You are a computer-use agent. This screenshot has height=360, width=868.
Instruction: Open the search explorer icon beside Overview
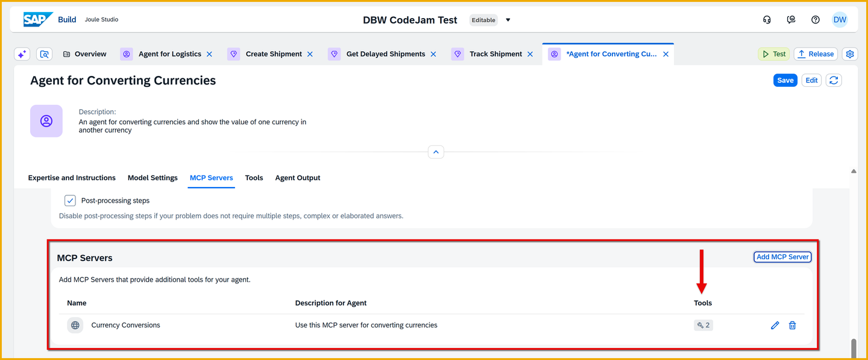coord(44,54)
